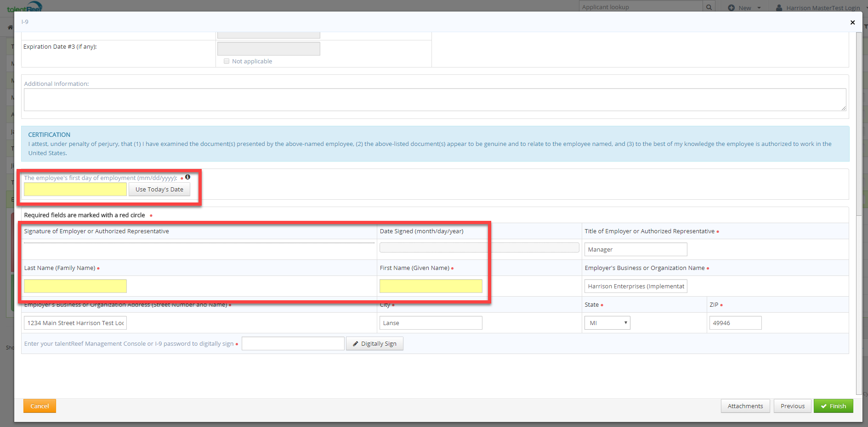Click the Last Name (Family Name) field
This screenshot has height=427, width=868.
(75, 287)
